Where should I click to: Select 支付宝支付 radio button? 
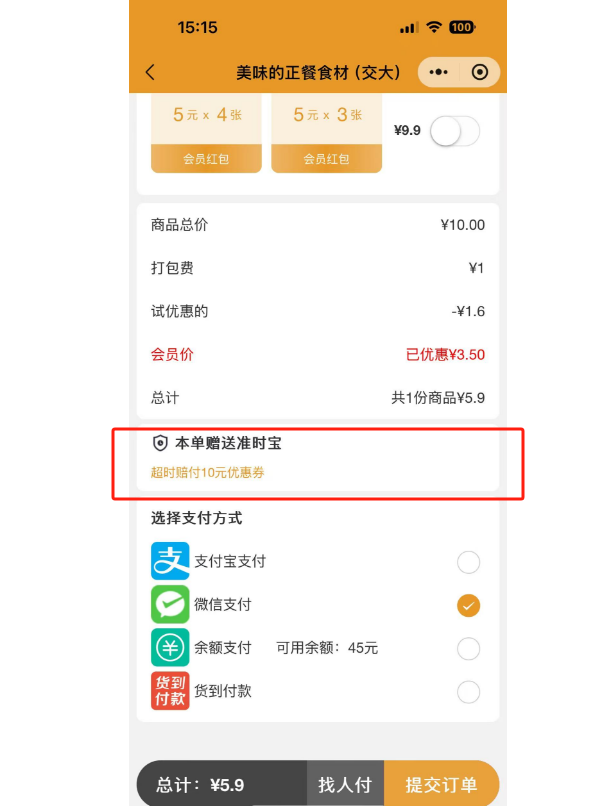[x=468, y=562]
